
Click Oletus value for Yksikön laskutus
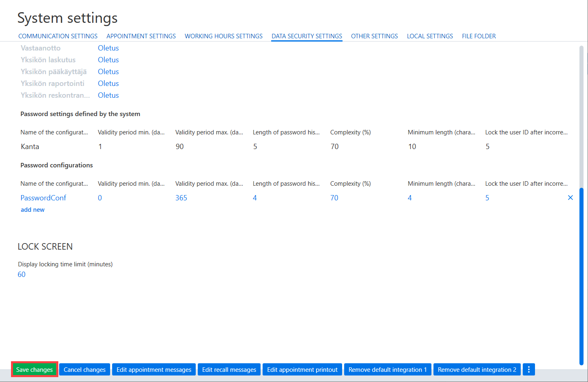[x=108, y=60]
